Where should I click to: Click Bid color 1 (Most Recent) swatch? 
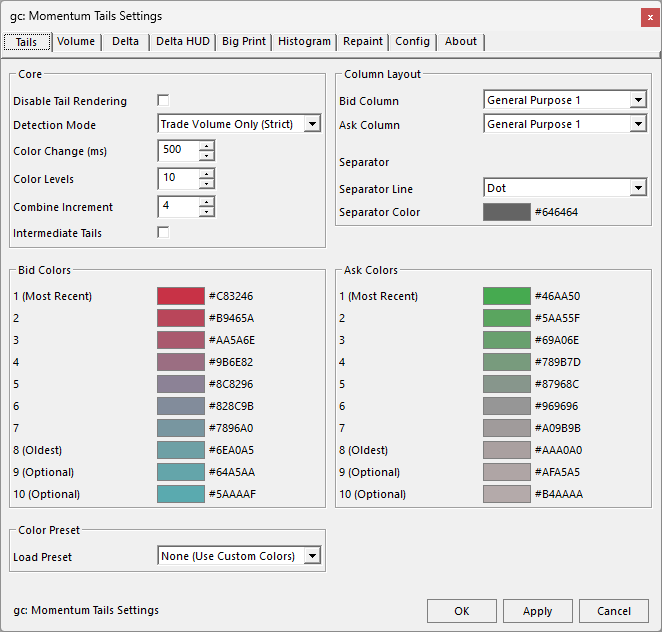(180, 296)
